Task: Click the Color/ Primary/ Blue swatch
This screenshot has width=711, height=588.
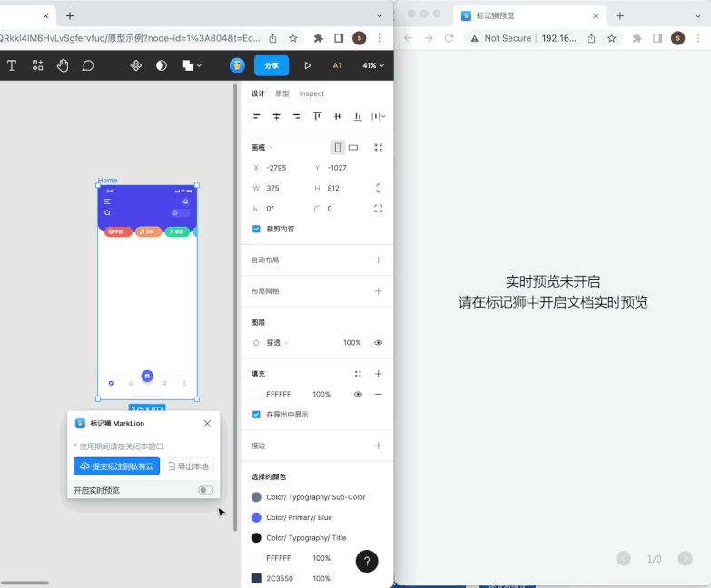Action: tap(256, 517)
